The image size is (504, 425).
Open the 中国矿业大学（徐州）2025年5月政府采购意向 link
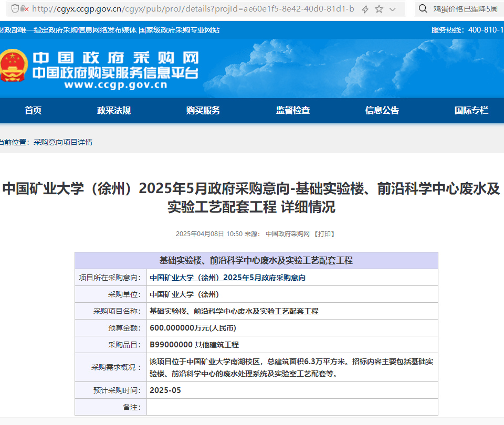pyautogui.click(x=227, y=278)
